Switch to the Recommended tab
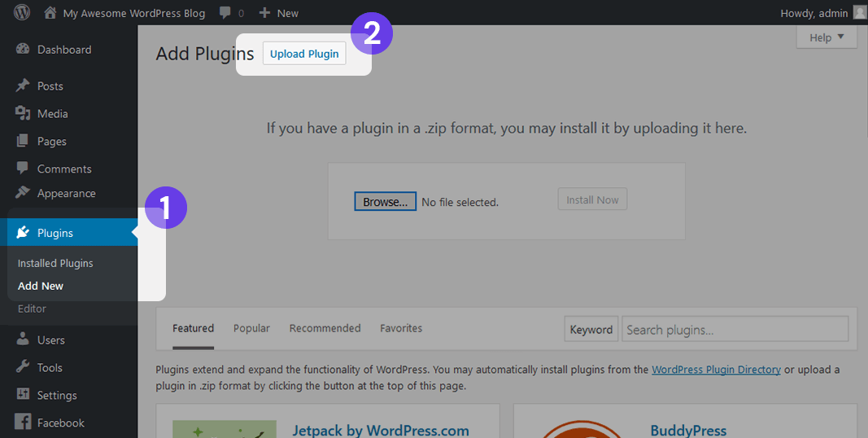This screenshot has height=438, width=868. [x=325, y=328]
